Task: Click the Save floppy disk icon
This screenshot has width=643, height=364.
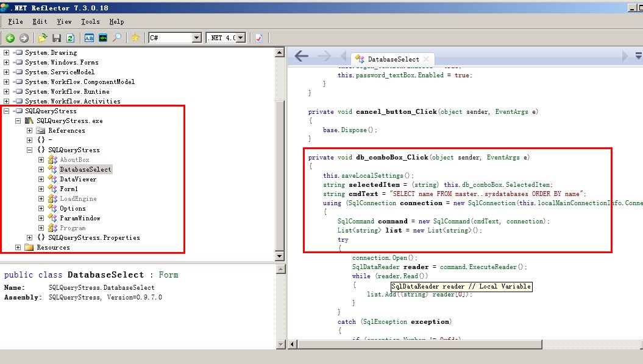Action: point(57,38)
